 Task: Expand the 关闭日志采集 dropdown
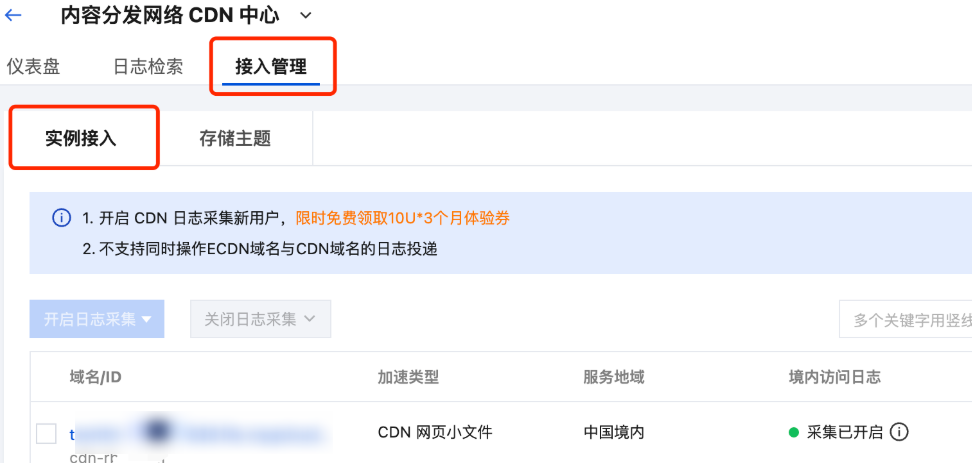coord(260,319)
